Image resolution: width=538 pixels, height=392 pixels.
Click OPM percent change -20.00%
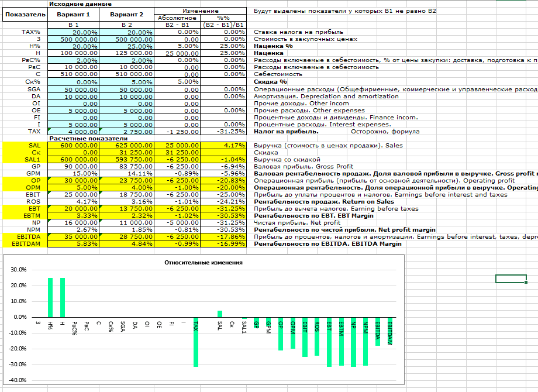coord(223,188)
